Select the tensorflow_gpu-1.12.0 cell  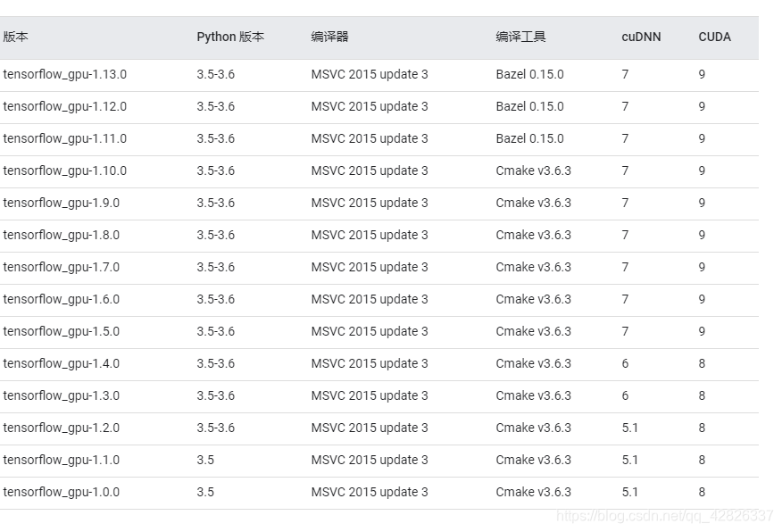(x=65, y=107)
